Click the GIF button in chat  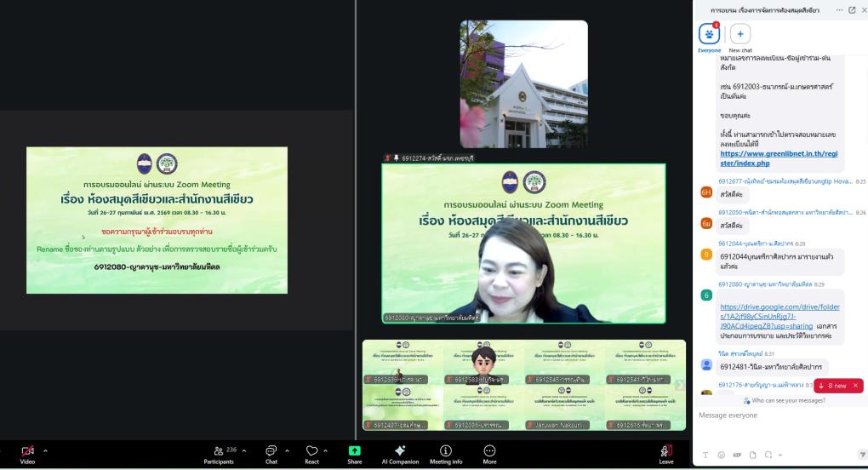click(737, 455)
